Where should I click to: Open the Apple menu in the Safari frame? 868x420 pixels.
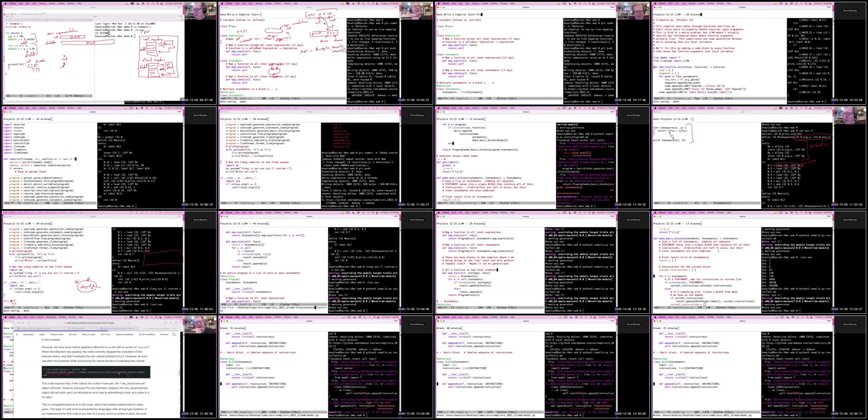click(5, 317)
